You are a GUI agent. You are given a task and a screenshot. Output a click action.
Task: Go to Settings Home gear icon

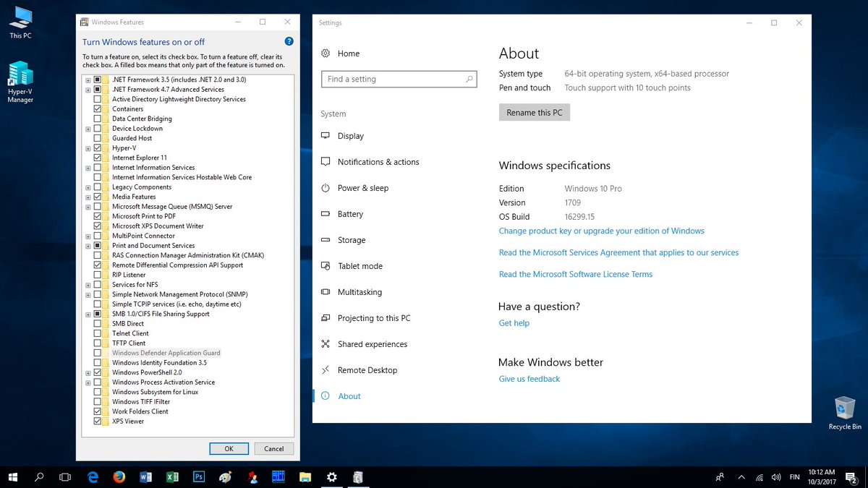pyautogui.click(x=325, y=53)
